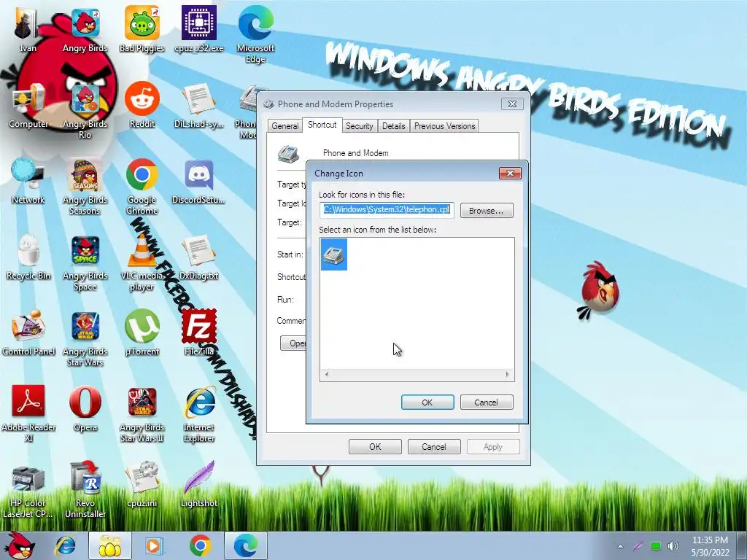
Task: Launch Angry Birds desktop shortcut
Action: pos(85,29)
